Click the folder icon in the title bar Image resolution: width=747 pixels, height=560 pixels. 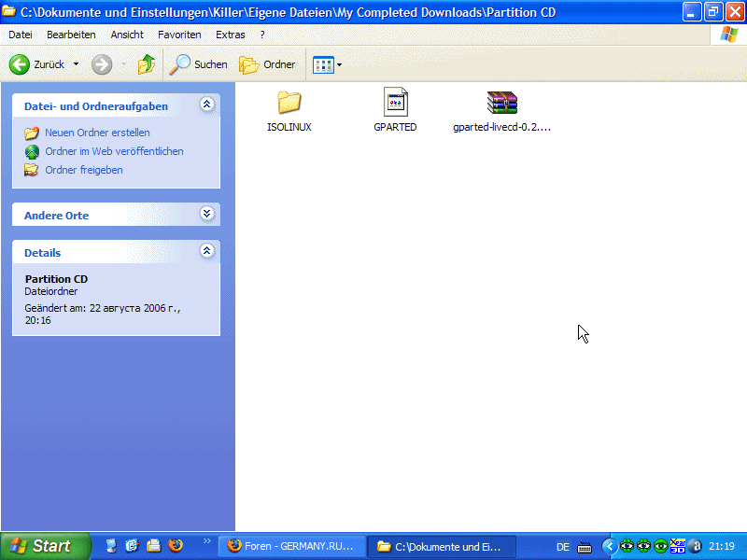(x=8, y=11)
